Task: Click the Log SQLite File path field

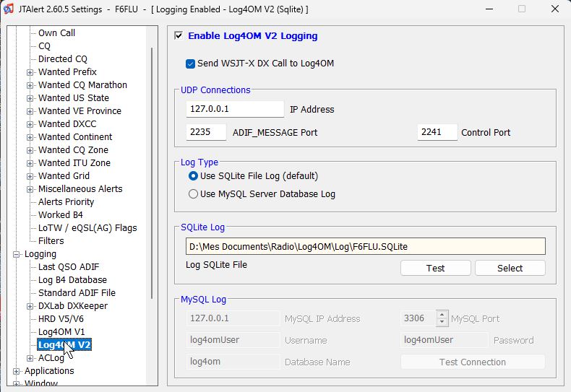Action: coord(366,247)
